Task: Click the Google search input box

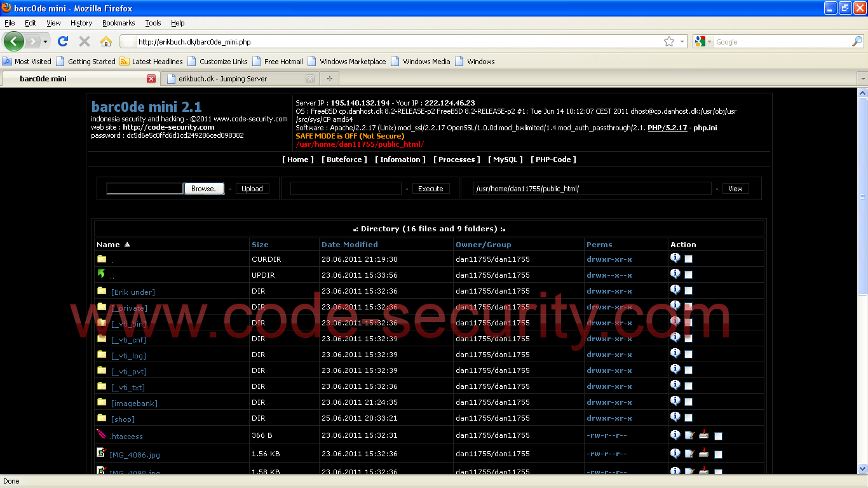Action: coord(783,42)
